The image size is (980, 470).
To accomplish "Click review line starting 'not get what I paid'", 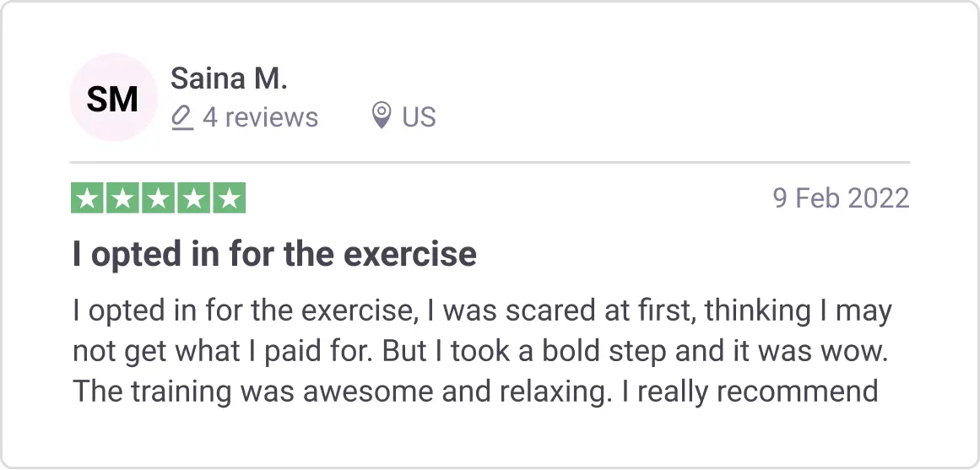I will [480, 352].
